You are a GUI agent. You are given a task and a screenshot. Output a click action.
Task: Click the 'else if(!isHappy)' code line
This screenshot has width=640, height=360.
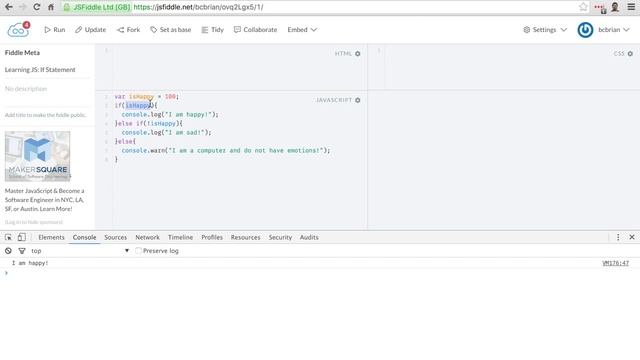(x=149, y=123)
